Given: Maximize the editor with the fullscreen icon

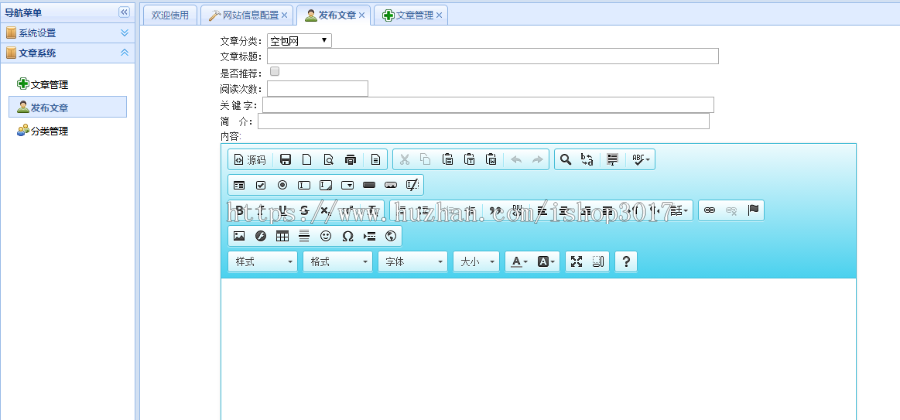Looking at the screenshot, I should (576, 261).
